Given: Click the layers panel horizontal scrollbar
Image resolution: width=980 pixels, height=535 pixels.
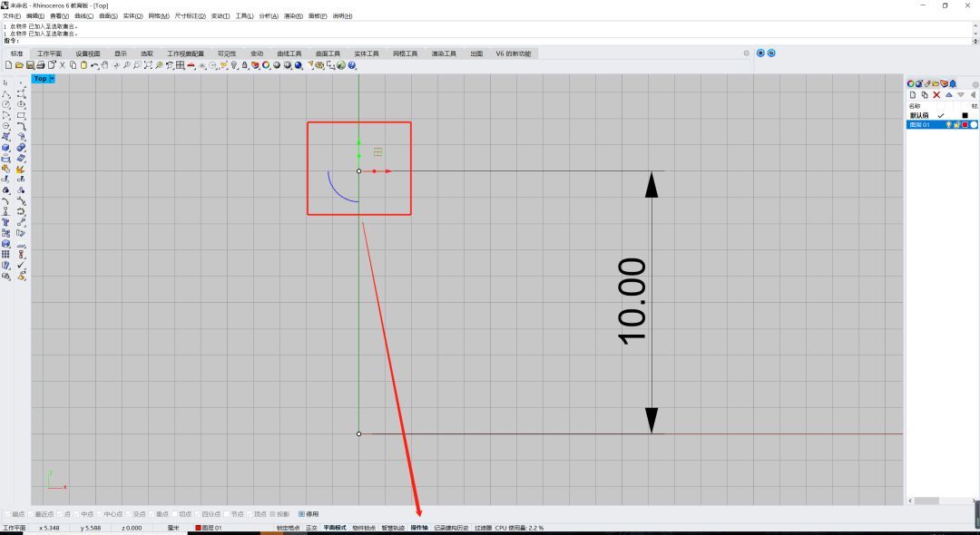Looking at the screenshot, I should click(941, 501).
